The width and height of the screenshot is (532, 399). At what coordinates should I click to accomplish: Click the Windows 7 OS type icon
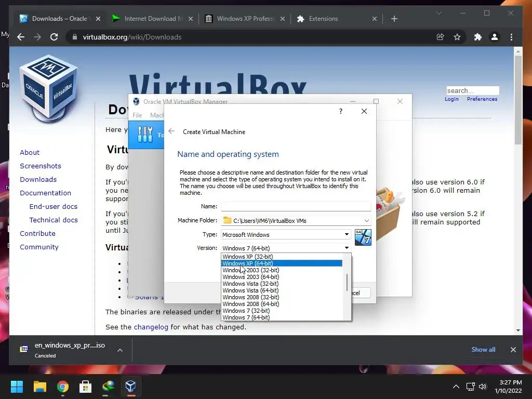click(x=363, y=237)
